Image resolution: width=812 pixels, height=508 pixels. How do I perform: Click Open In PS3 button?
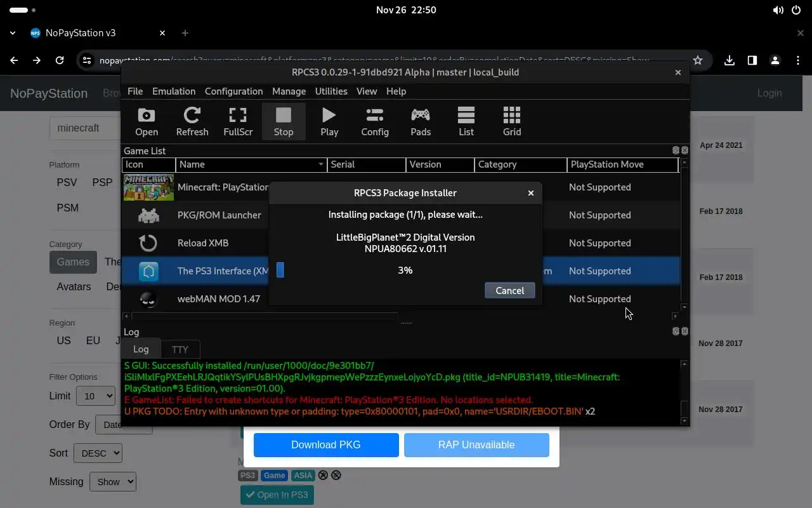click(x=277, y=495)
